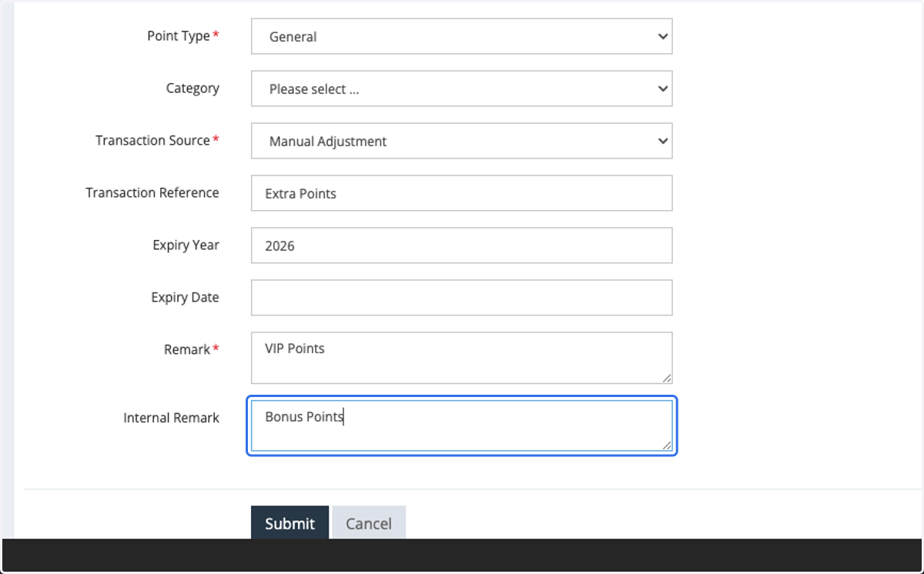Click the Internal Remark label
The image size is (924, 574).
(171, 418)
